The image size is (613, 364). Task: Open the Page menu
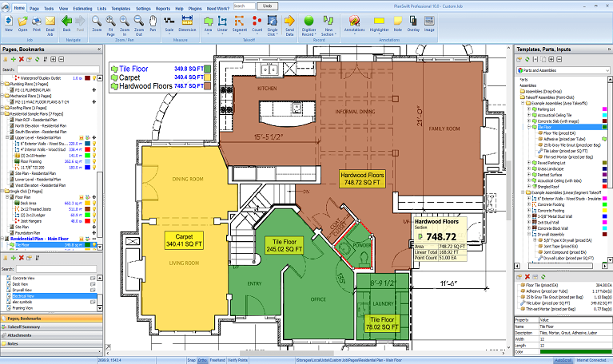point(34,8)
